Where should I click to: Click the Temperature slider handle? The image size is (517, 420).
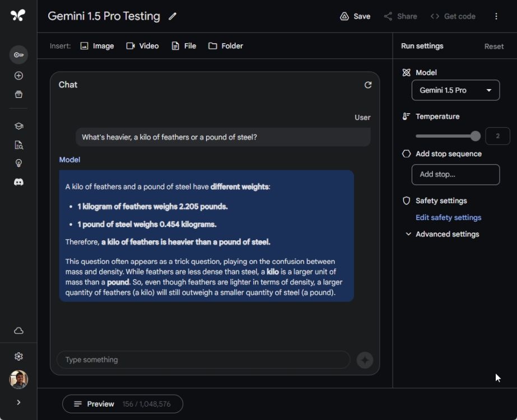point(476,136)
